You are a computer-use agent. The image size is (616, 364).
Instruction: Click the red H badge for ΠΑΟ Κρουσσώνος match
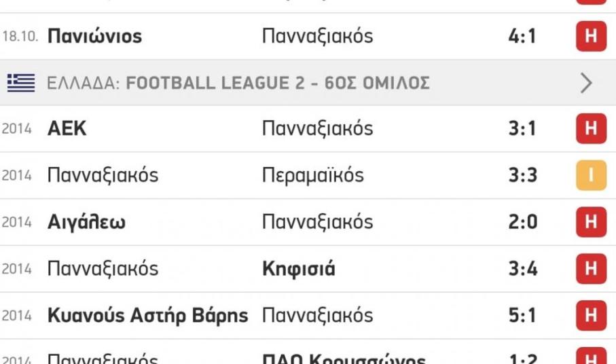[x=590, y=359]
